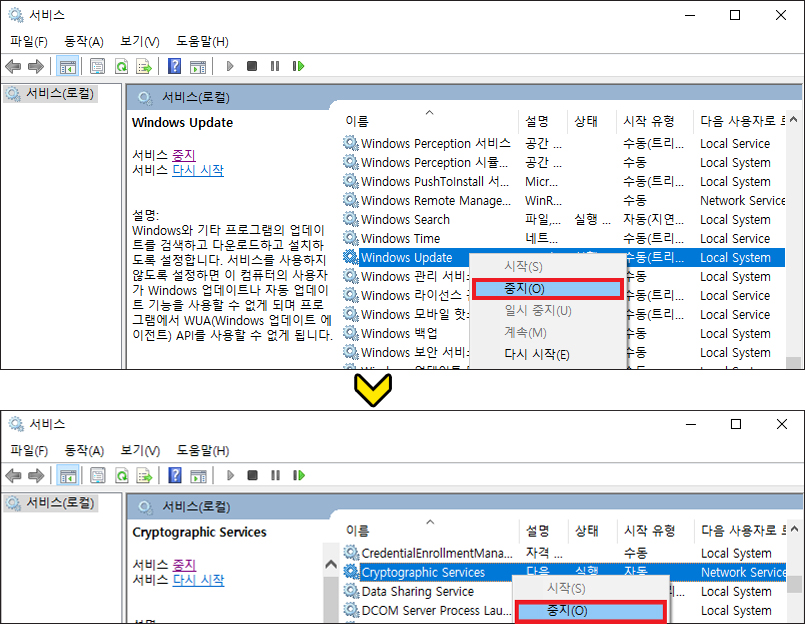This screenshot has height=624, width=805.
Task: Select Windows Search service row
Action: (x=564, y=219)
